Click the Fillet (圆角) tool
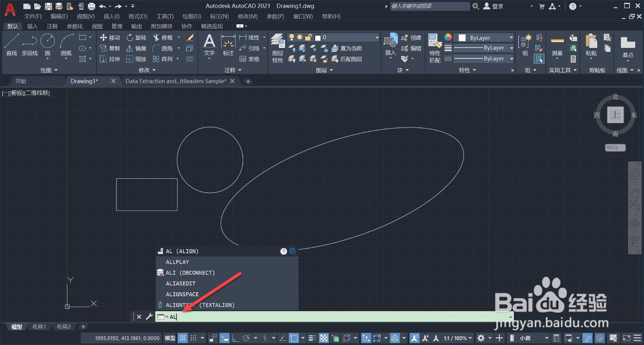 point(163,48)
